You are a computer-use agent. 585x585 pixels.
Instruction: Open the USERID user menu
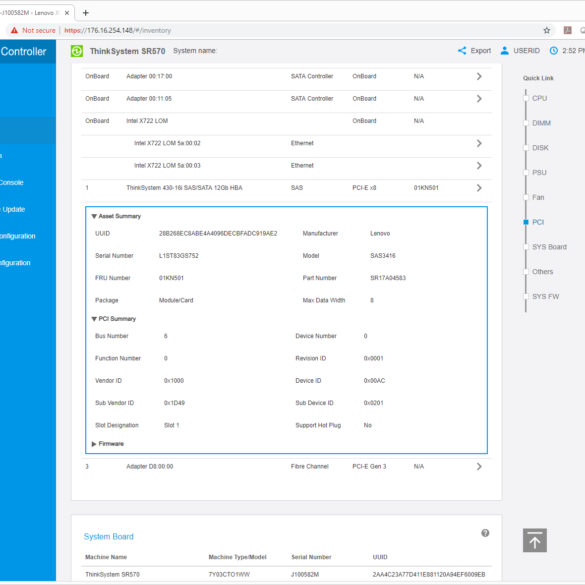click(520, 51)
